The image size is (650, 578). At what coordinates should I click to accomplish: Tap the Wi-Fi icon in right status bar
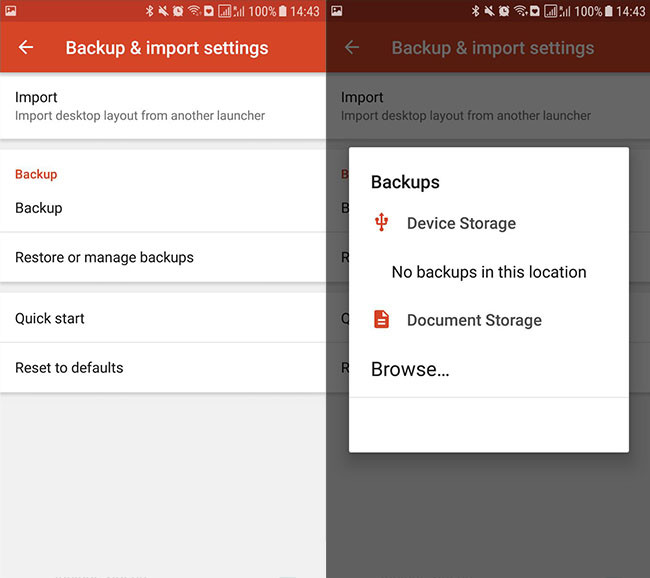click(520, 11)
